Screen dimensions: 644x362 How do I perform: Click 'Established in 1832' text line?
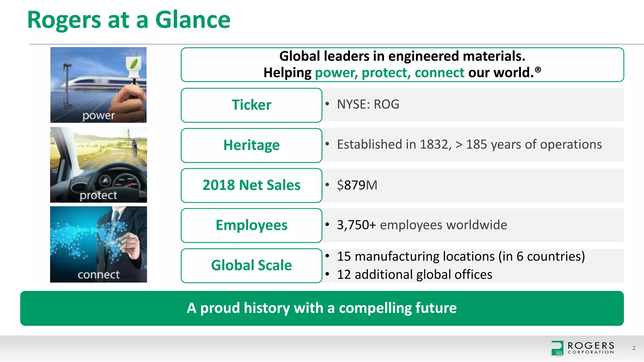[469, 145]
